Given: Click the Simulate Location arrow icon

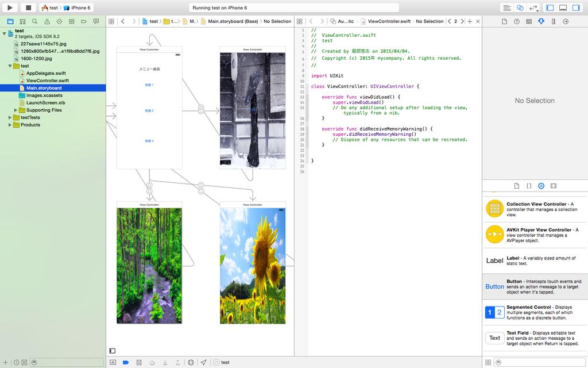Looking at the screenshot, I should [203, 362].
